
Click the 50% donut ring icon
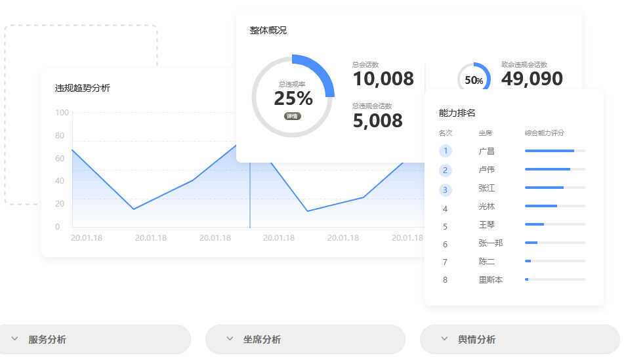[x=474, y=80]
